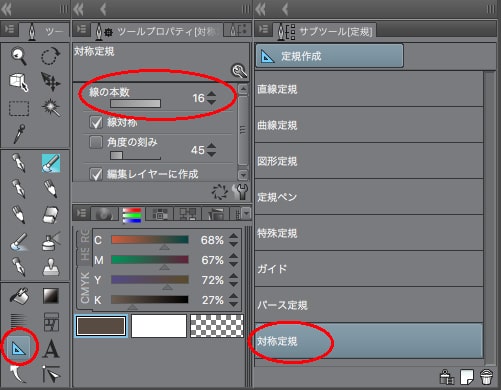Image resolution: width=501 pixels, height=390 pixels.
Task: Select the 曲線定規 sub tool
Action: coord(369,125)
